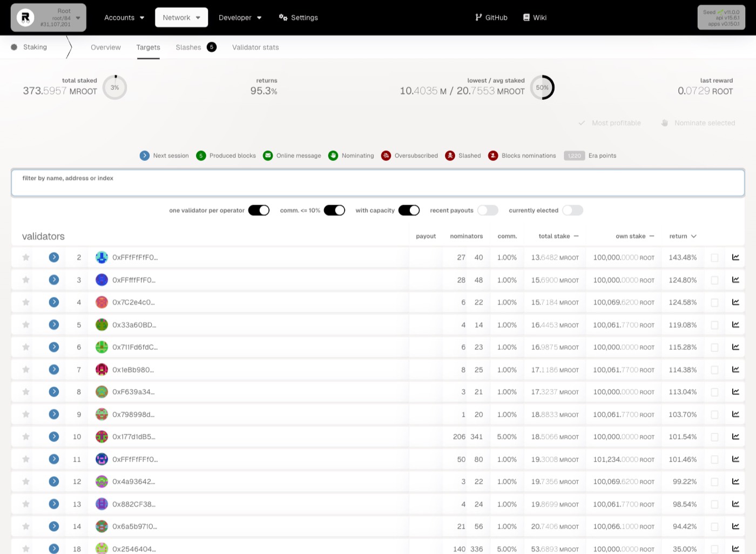The height and width of the screenshot is (554, 756).
Task: Enable currently elected toggle
Action: tap(572, 211)
